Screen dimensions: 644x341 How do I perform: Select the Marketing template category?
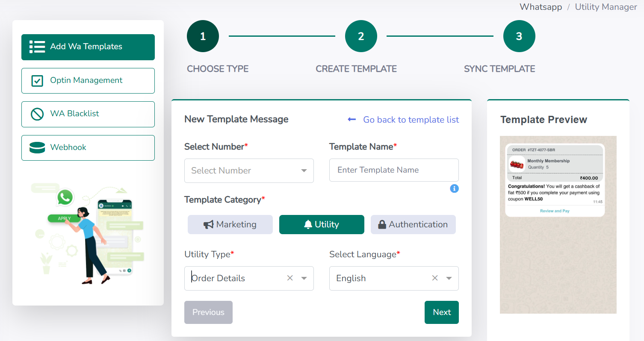(x=230, y=224)
